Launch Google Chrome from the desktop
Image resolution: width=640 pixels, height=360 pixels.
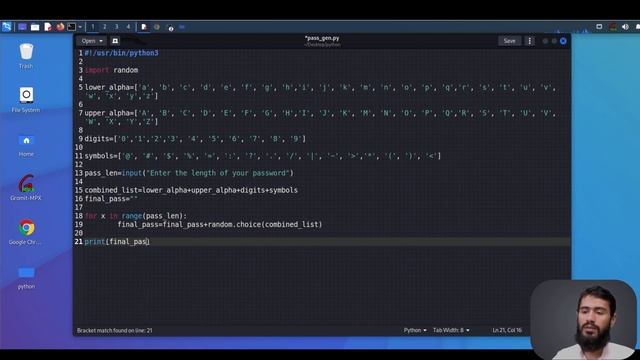click(x=26, y=232)
